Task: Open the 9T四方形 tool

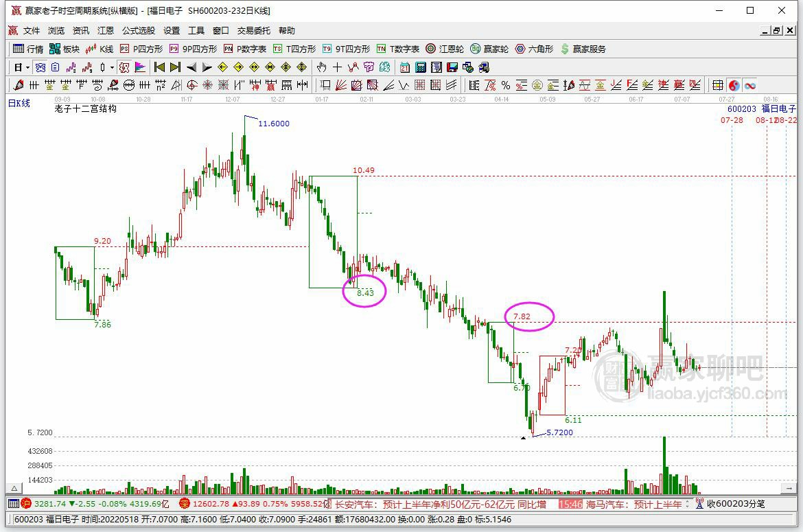Action: [x=346, y=49]
